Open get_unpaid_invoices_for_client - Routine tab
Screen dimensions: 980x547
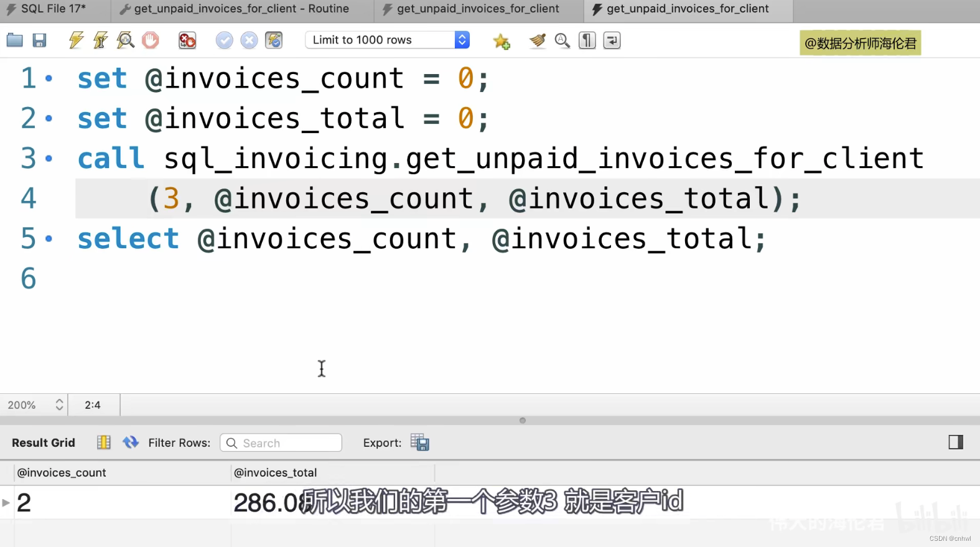point(241,9)
